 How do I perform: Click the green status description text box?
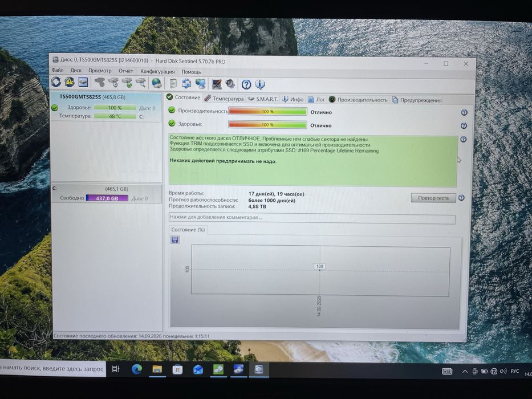pos(312,161)
